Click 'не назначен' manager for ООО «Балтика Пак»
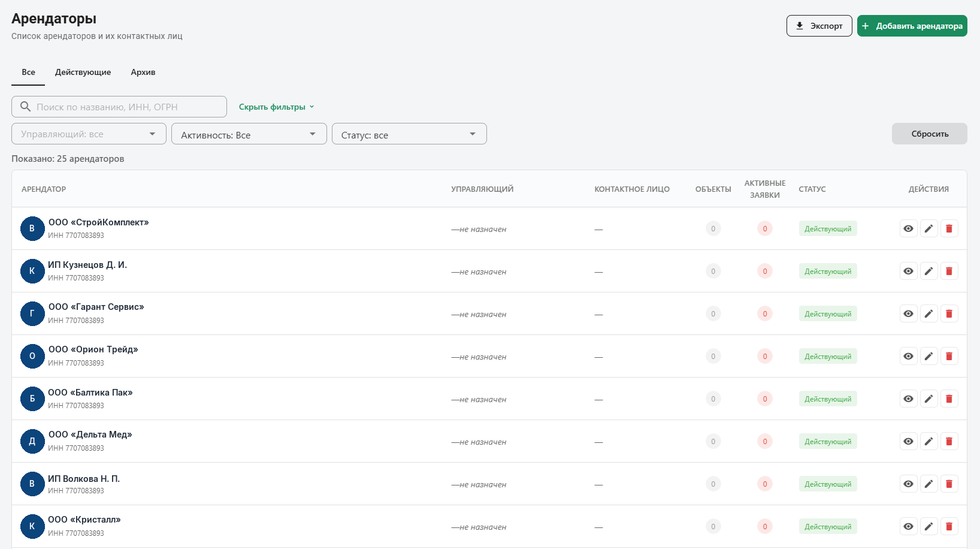Image resolution: width=980 pixels, height=549 pixels. [x=479, y=399]
